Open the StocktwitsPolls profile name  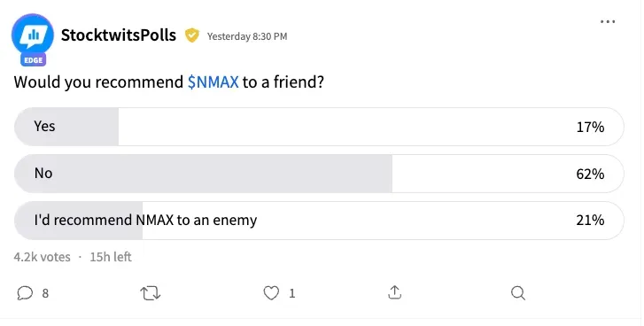(x=119, y=35)
